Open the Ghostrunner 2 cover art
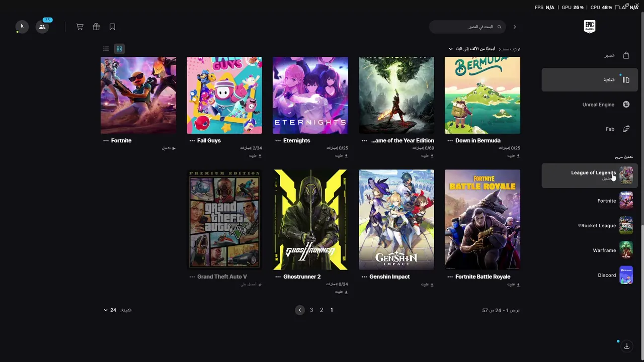Viewport: 644px width, 362px height. 310,220
